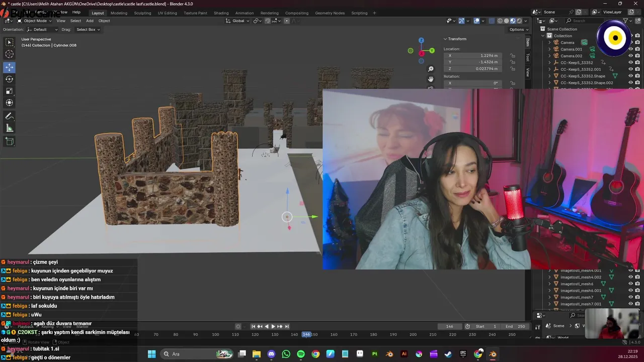This screenshot has height=362, width=644.
Task: Jump to the timeline end frame
Action: point(287,326)
